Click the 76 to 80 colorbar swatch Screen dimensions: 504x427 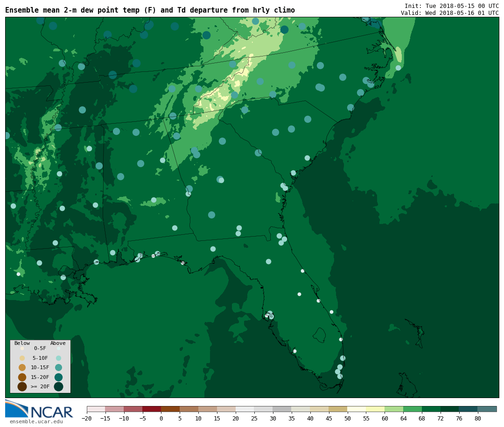[468, 409]
